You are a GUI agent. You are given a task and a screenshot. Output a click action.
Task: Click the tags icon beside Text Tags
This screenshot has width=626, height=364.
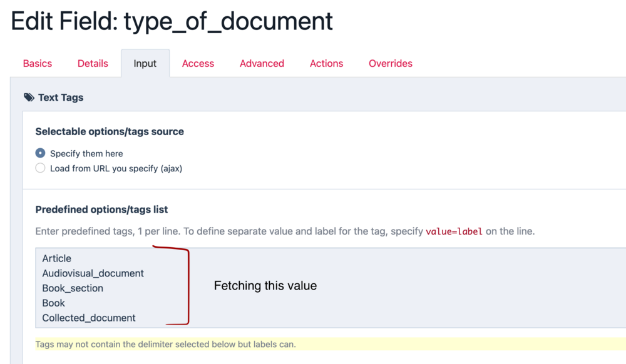29,98
